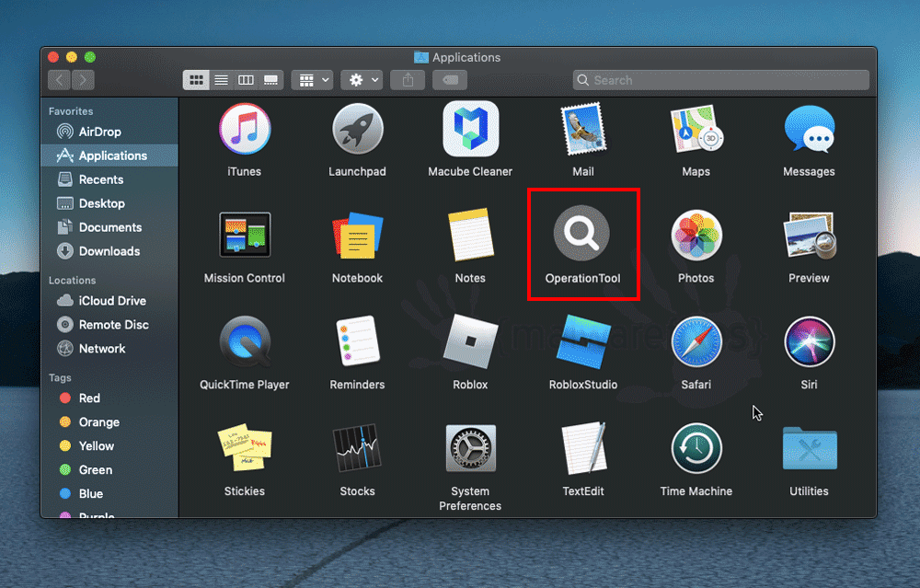Select the System Preferences gear icon
This screenshot has height=588, width=920.
[470, 448]
